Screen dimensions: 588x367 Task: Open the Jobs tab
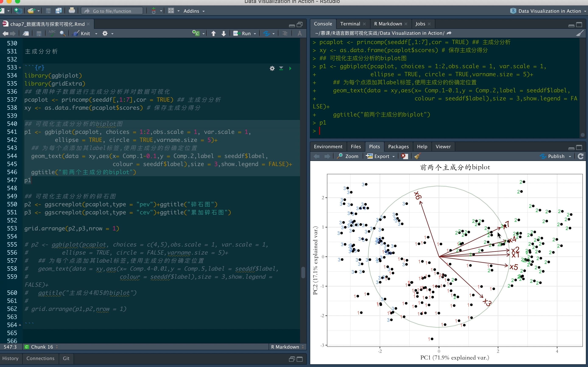tap(420, 24)
